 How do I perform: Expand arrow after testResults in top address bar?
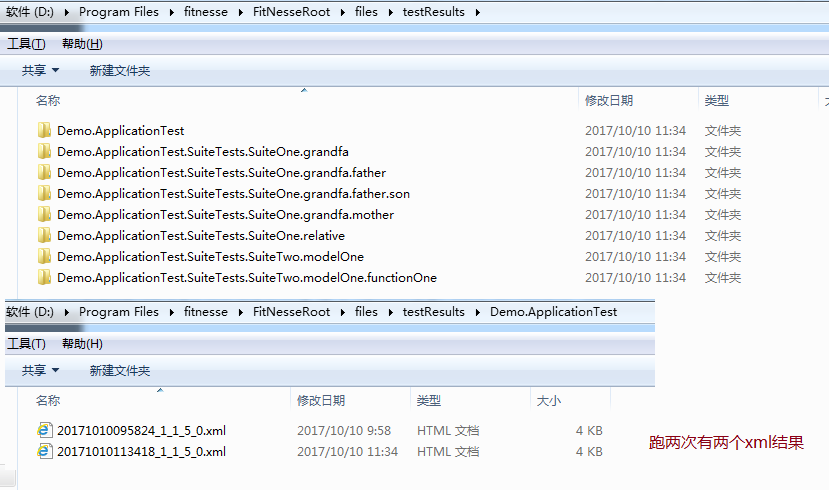(x=477, y=12)
